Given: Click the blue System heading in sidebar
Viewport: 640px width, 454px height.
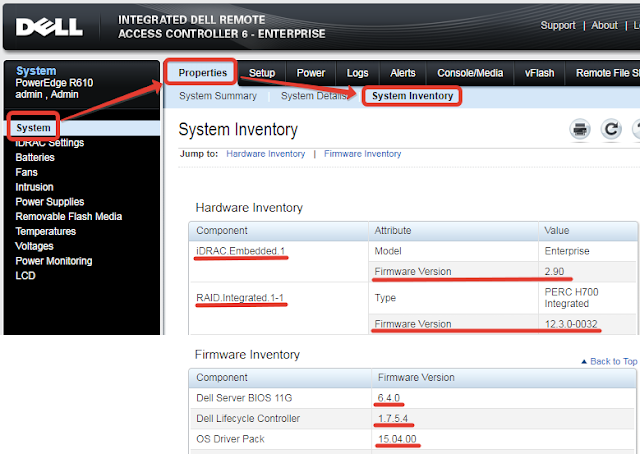Looking at the screenshot, I should [36, 71].
